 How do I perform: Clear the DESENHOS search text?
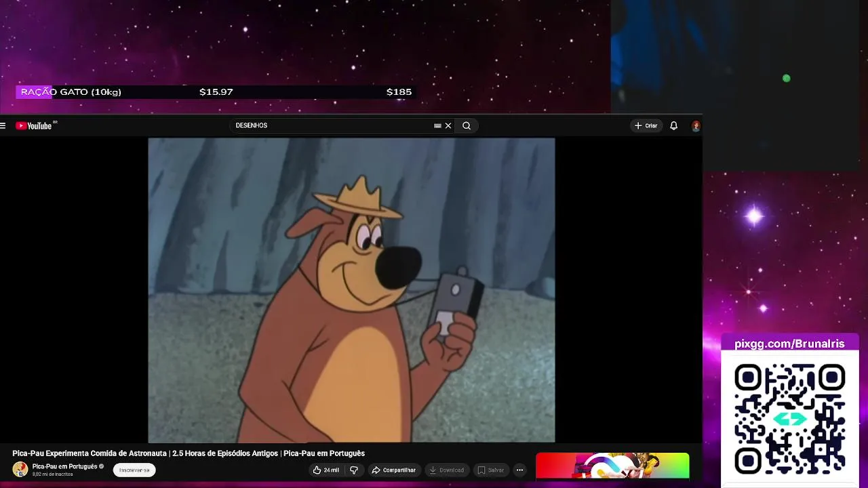[448, 125]
